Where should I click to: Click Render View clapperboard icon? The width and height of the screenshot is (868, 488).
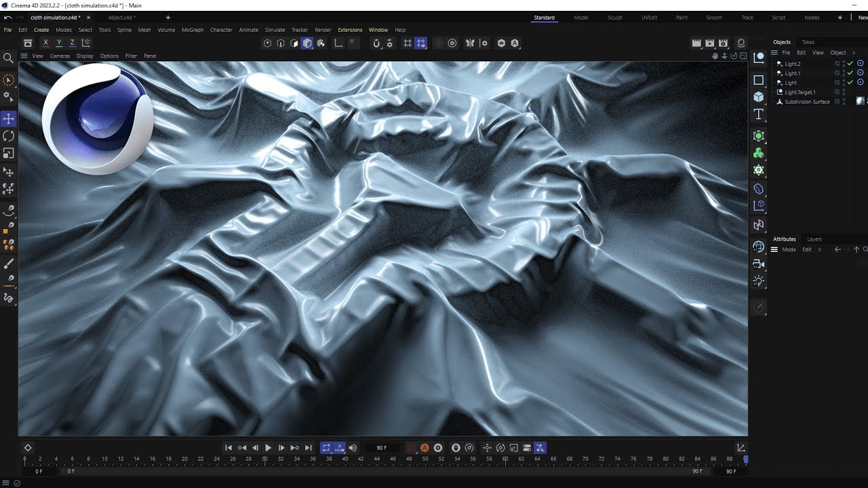point(696,43)
